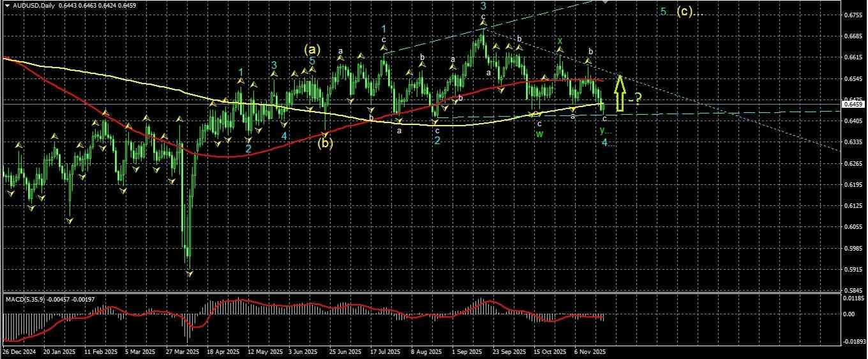Click the 0.6545 price axis label
Screen dimensions: 868x359
click(853, 78)
